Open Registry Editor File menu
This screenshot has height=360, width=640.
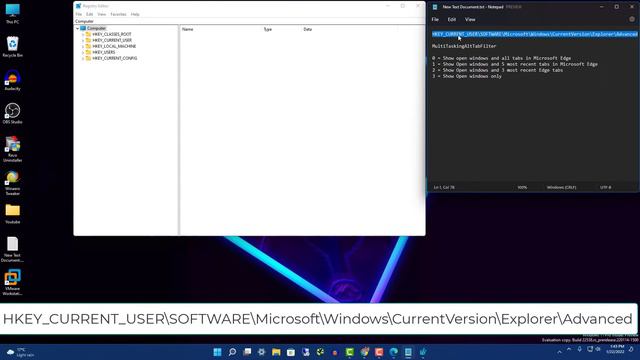tap(78, 14)
